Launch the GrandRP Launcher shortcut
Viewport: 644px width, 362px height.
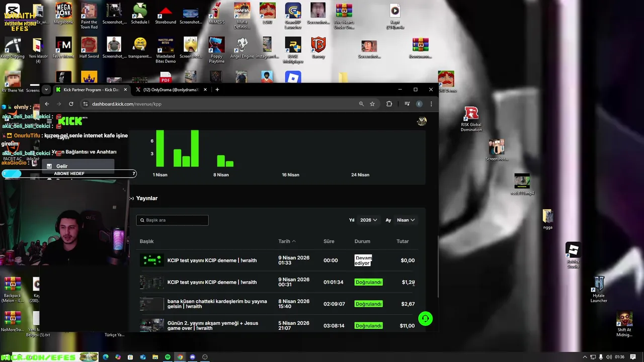(x=293, y=16)
